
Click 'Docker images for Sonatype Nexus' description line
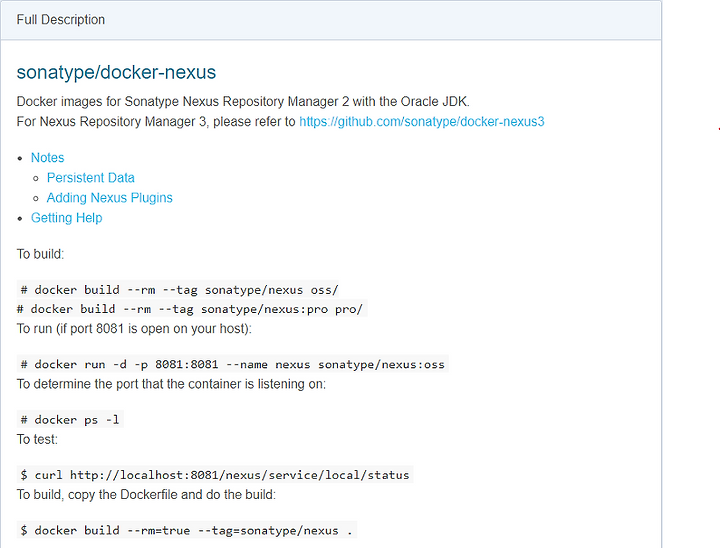point(243,102)
